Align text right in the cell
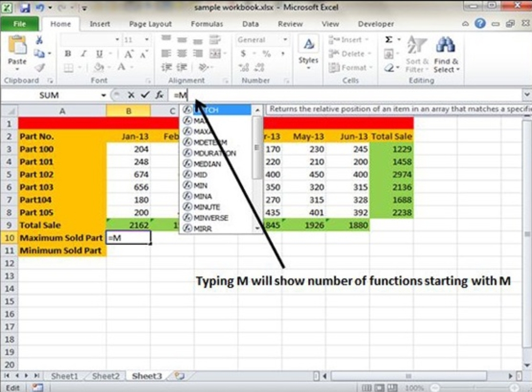Screen dimensions: 532x392 click(198, 53)
